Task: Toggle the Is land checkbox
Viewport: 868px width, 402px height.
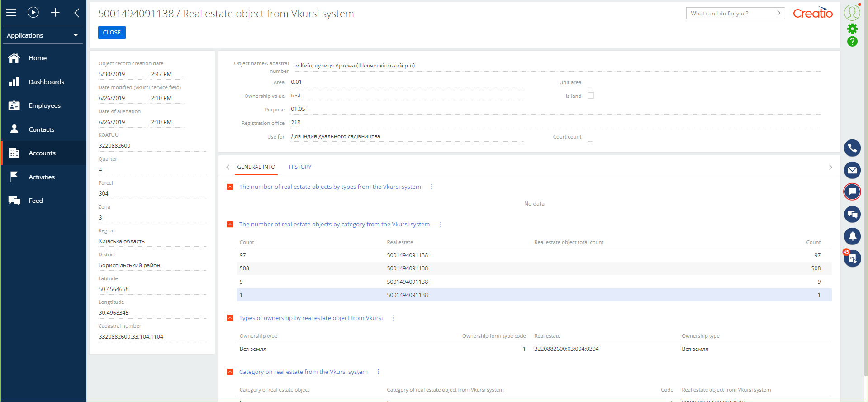Action: coord(591,96)
